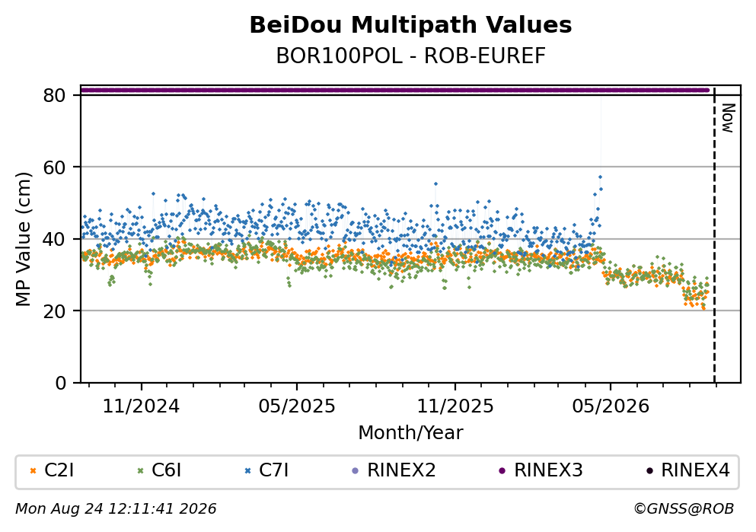Select the C7I legend label
756x532 pixels.
point(274,470)
